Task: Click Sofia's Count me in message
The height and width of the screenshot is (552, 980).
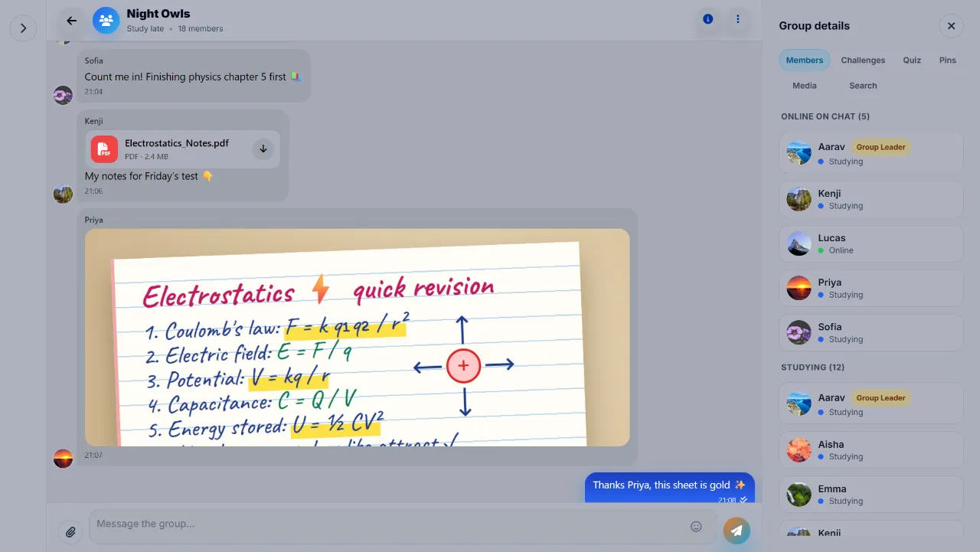Action: click(x=193, y=77)
